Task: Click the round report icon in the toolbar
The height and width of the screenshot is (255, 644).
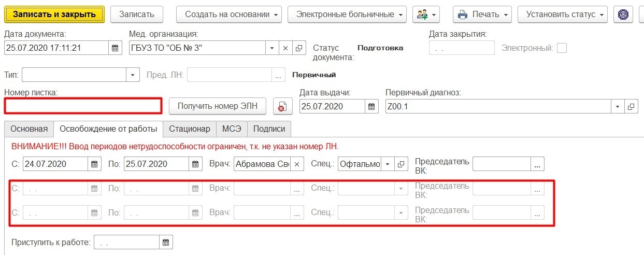Action: coord(623,15)
